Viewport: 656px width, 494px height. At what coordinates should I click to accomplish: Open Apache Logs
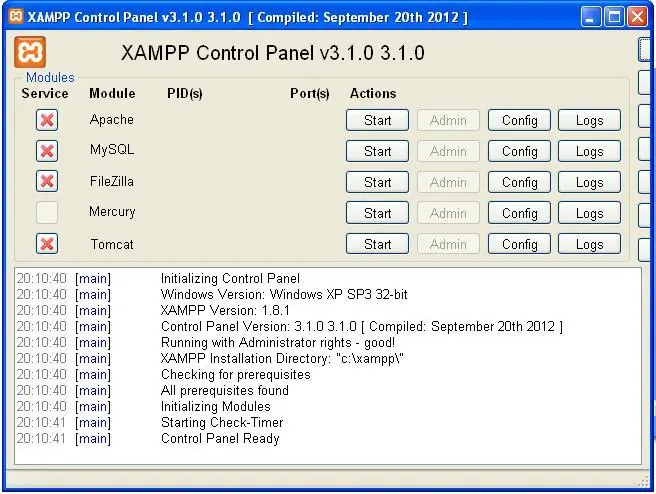[x=589, y=120]
